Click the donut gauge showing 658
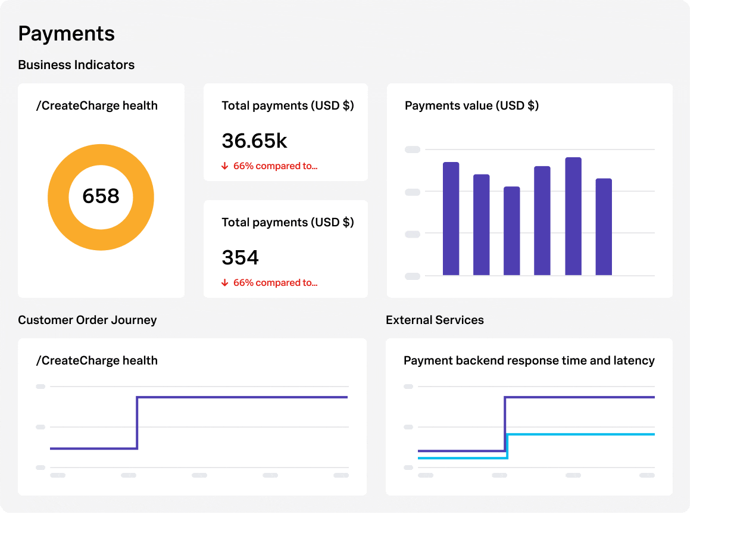Image resolution: width=756 pixels, height=542 pixels. [101, 197]
